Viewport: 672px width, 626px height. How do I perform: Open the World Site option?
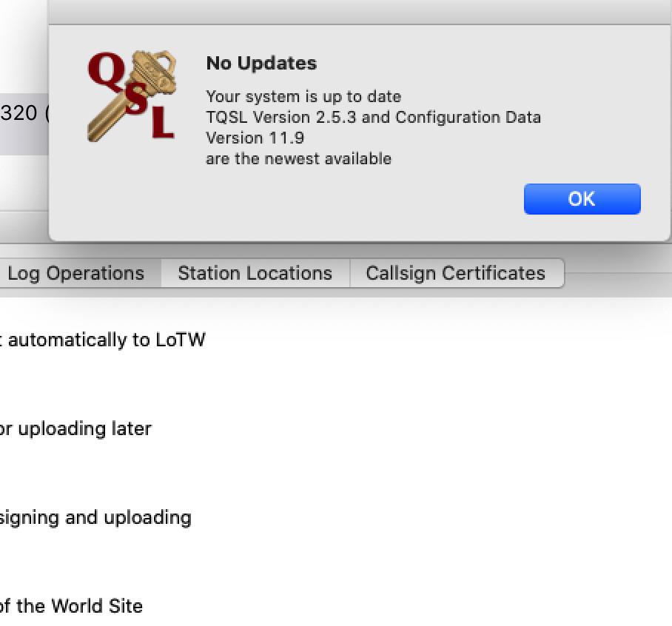click(71, 606)
